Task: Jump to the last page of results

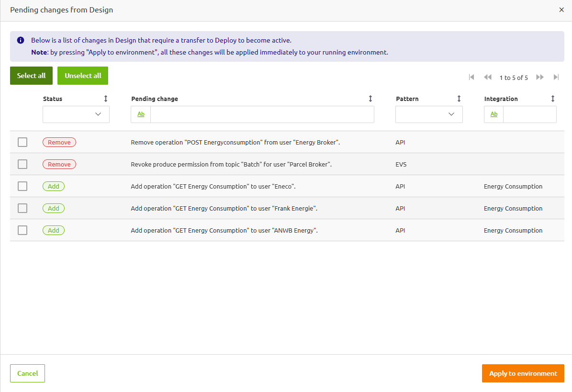Action: click(556, 77)
